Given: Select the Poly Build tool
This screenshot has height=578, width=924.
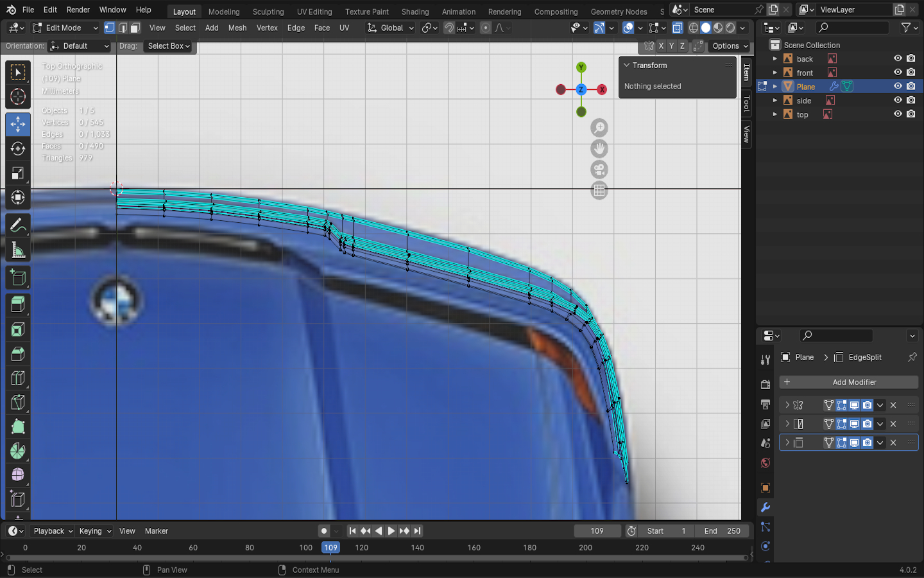Looking at the screenshot, I should point(18,427).
